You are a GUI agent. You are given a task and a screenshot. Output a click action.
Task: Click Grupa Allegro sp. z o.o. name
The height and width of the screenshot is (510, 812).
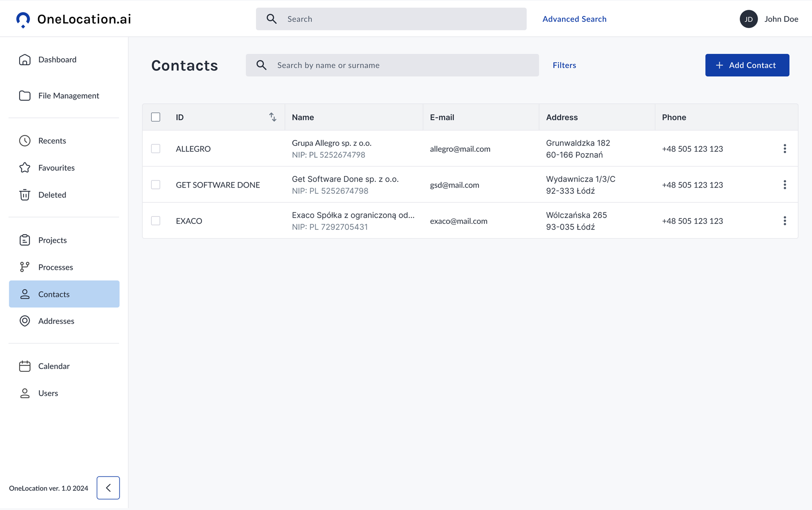tap(332, 143)
